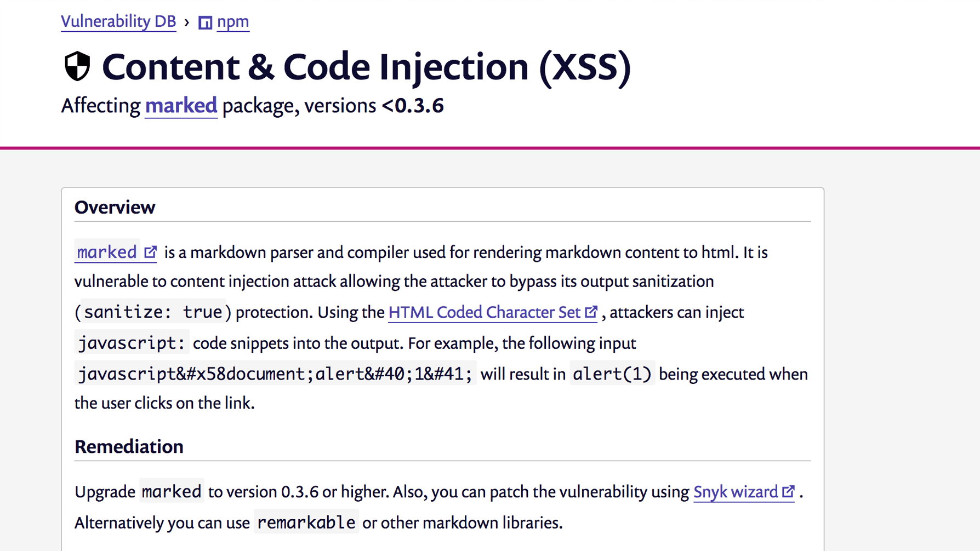Select the alert(1) code text in Overview
This screenshot has width=980, height=551.
click(x=612, y=373)
